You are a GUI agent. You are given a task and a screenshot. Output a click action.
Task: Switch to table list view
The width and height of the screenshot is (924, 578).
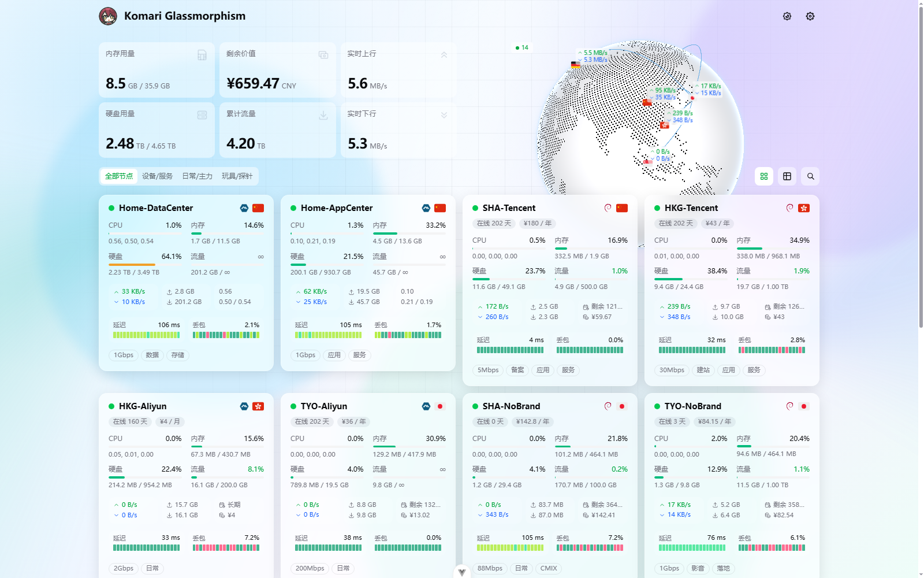[x=787, y=176]
